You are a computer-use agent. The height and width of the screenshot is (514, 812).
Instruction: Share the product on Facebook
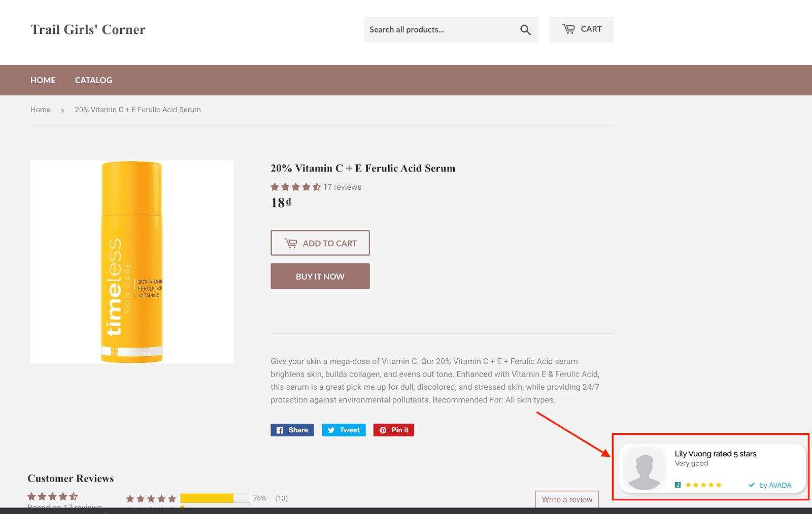pos(292,430)
